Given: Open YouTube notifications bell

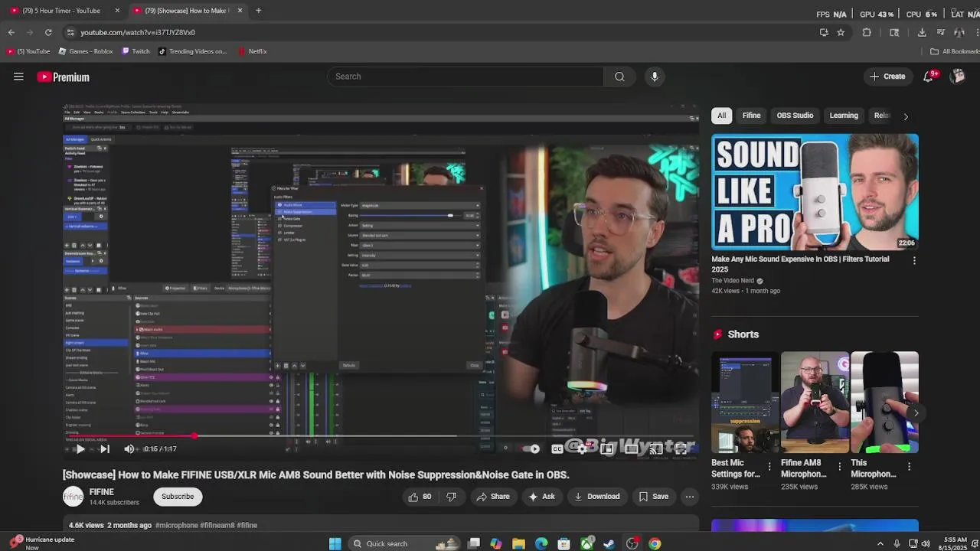Looking at the screenshot, I should pos(929,77).
